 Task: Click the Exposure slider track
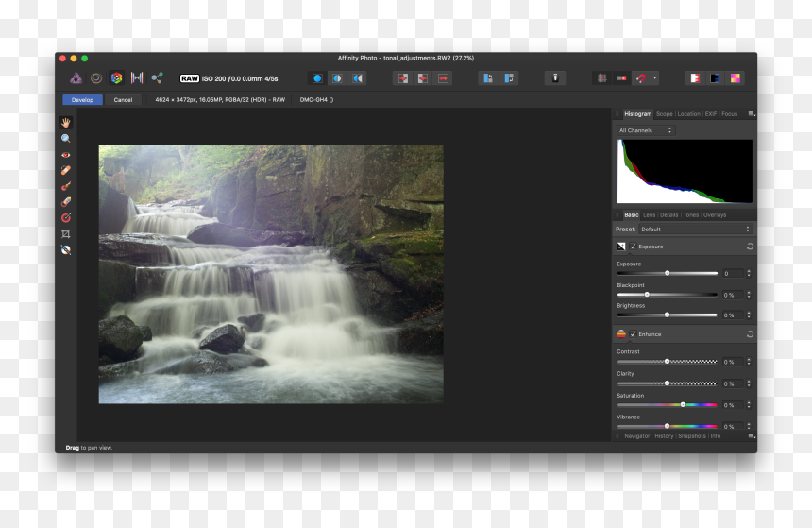pos(667,273)
